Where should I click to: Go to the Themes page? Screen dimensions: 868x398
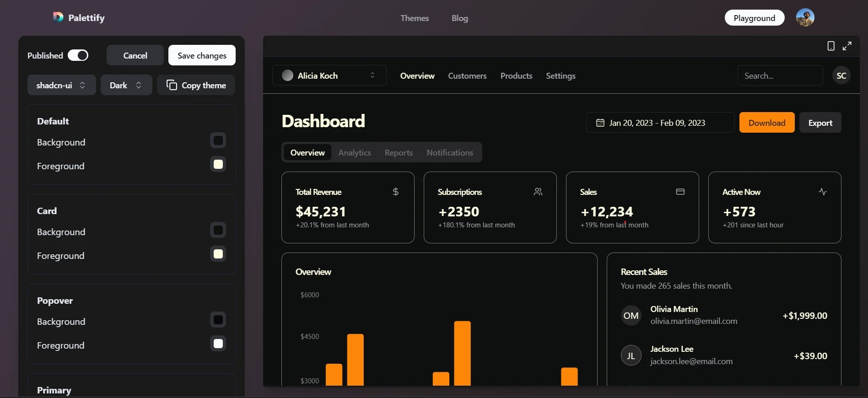[415, 18]
